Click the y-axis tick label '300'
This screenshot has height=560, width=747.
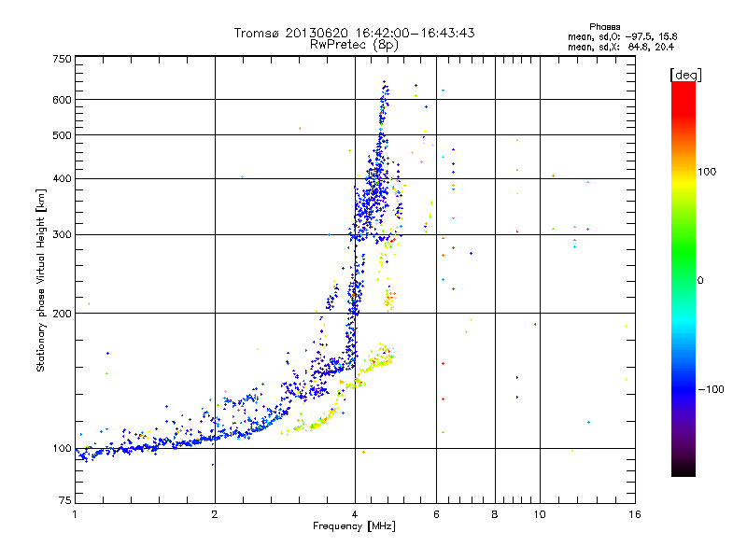pos(63,235)
